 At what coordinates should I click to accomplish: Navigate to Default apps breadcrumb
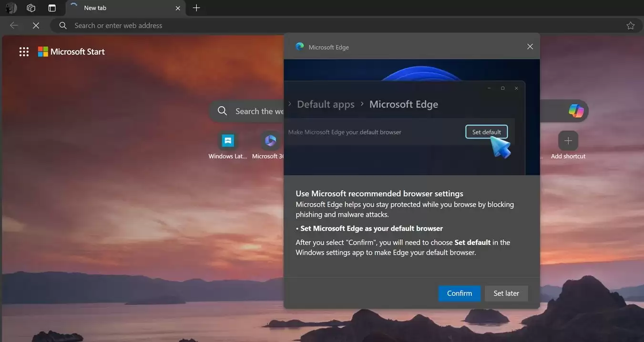[x=326, y=104]
